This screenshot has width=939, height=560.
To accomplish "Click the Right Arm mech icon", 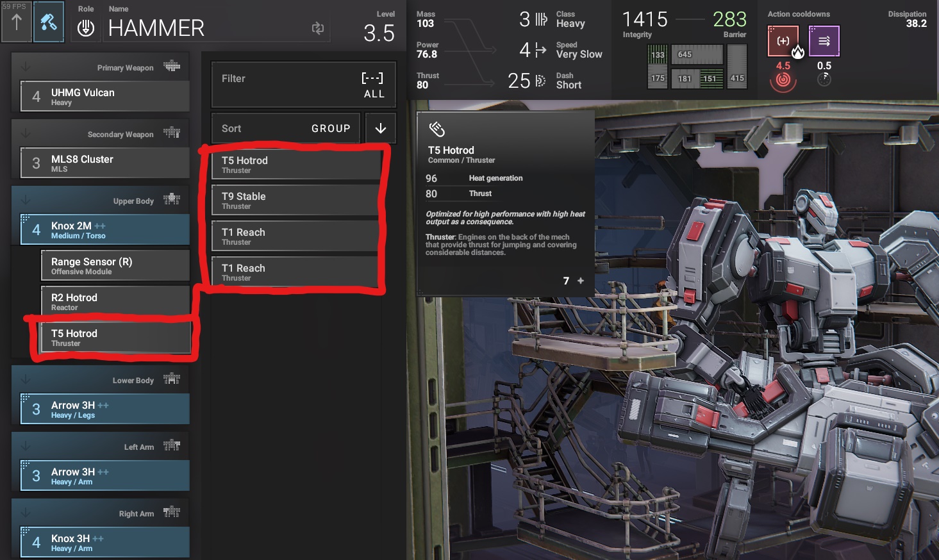I will coord(172,512).
